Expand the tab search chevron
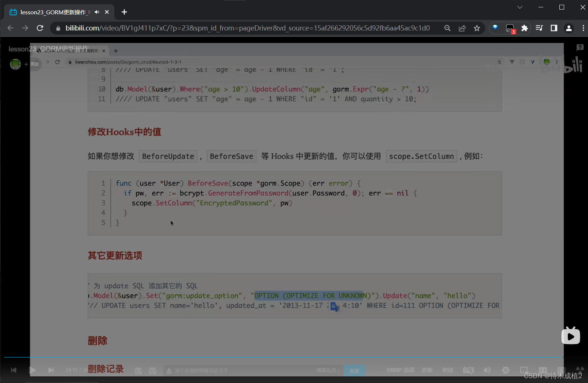Image resolution: width=588 pixels, height=383 pixels. point(520,7)
